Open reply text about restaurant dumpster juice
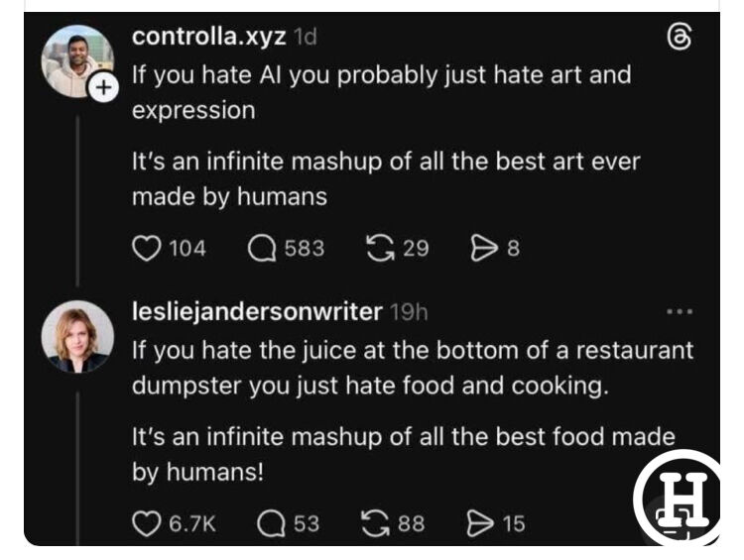744x560 pixels. point(413,368)
